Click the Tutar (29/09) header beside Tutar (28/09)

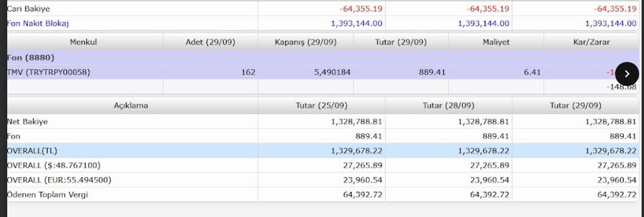[576, 106]
